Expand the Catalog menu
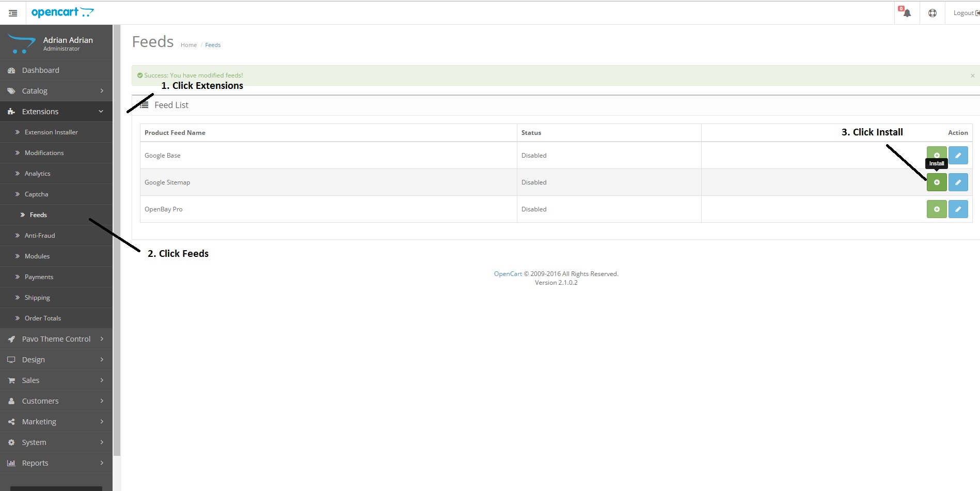 coord(35,90)
